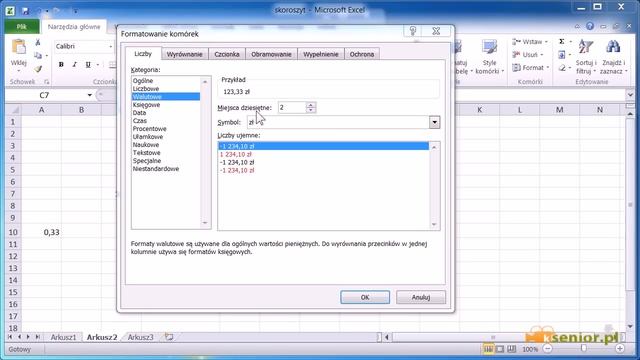Click the Wstaw insert cells icon
This screenshot has width=640, height=360.
click(517, 42)
